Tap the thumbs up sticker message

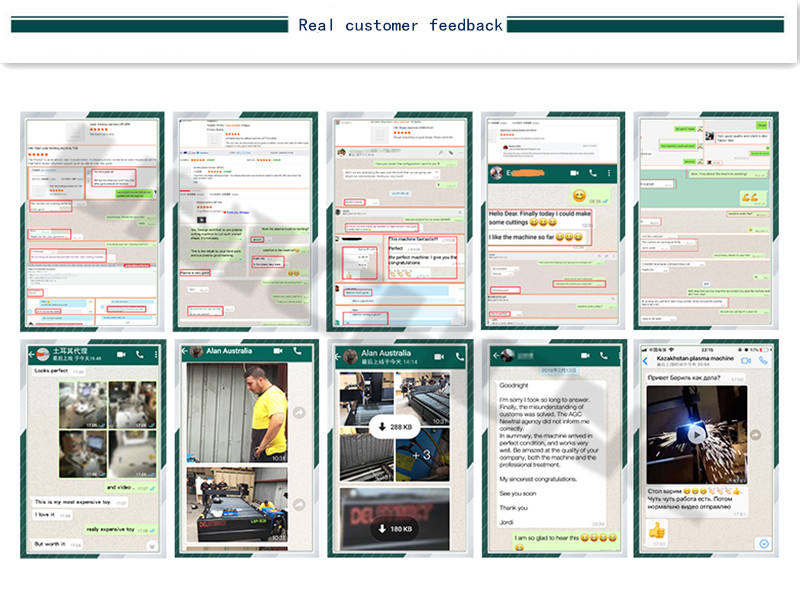click(x=657, y=533)
